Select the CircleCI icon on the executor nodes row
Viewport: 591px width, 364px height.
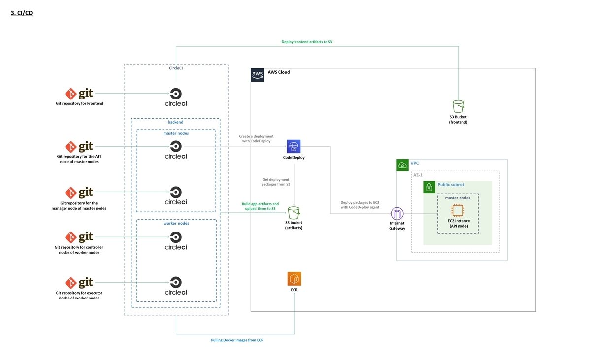pyautogui.click(x=176, y=286)
